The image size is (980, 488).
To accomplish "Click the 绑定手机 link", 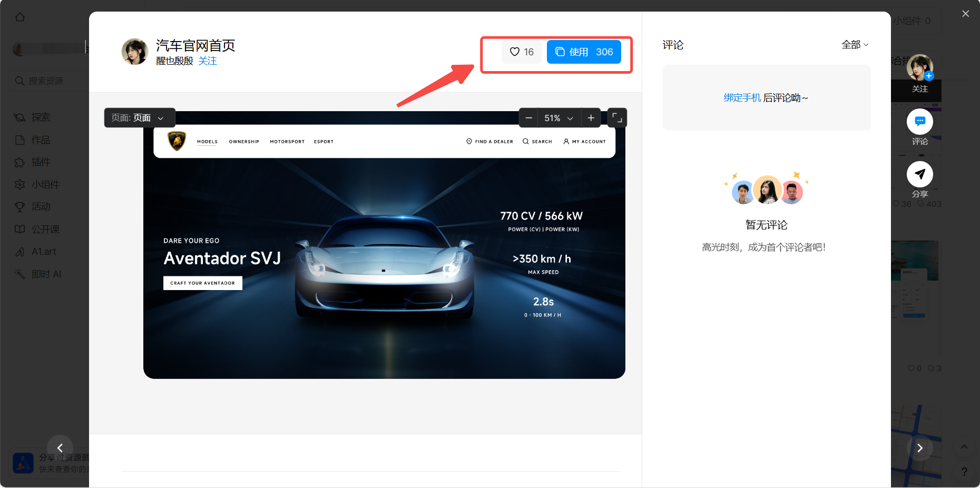I will [742, 98].
